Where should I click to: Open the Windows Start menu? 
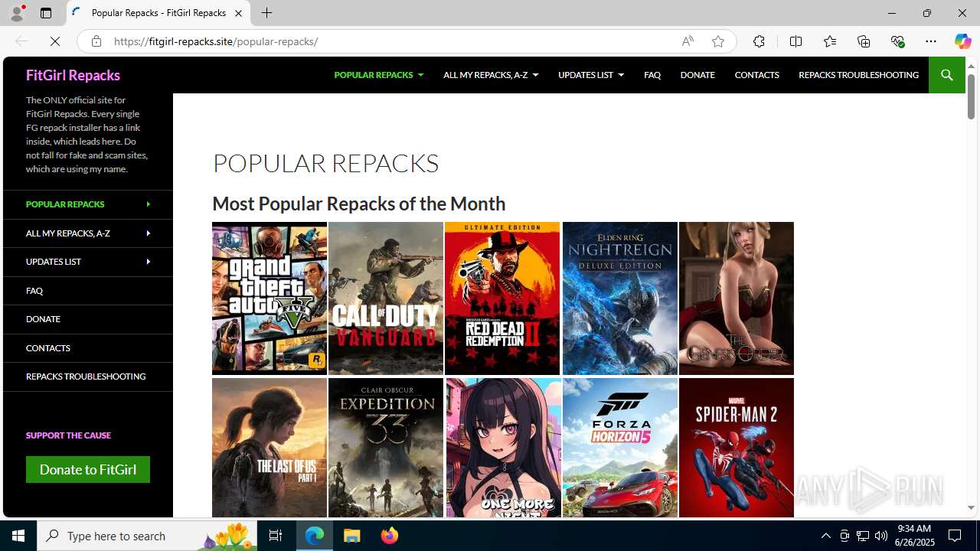(18, 536)
